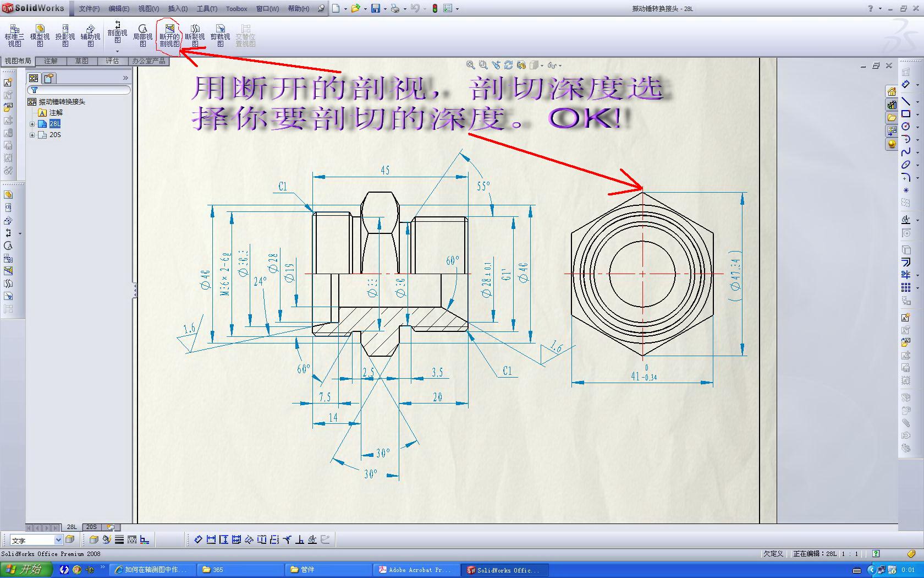Image resolution: width=924 pixels, height=578 pixels.
Task: Open the Design Library task pane tab
Action: 892,105
